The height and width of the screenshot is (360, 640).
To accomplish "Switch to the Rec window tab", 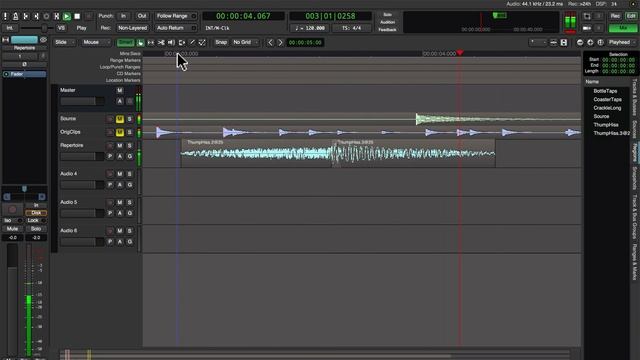I will (615, 16).
